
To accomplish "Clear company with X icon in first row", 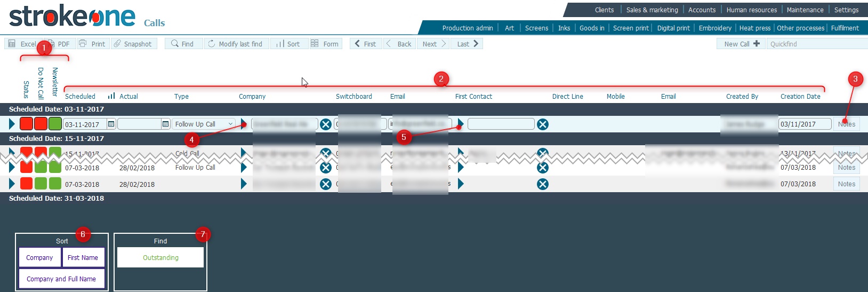I will point(326,124).
